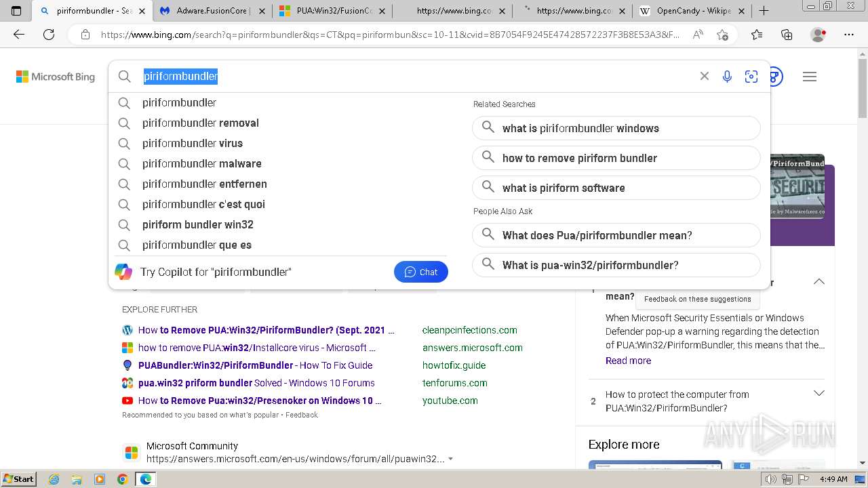This screenshot has width=868, height=488.
Task: Open 'how to remove PUA:win32/Installcore virus' link
Action: 257,348
